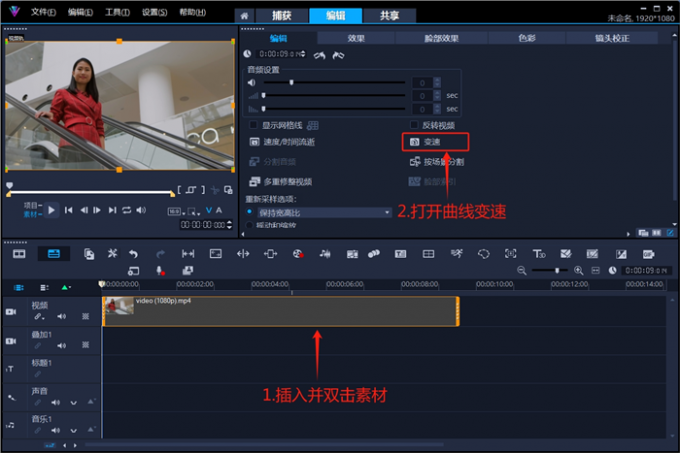Enlarge the preview window
Image resolution: width=680 pixels, height=453 pixels.
pyautogui.click(x=228, y=190)
